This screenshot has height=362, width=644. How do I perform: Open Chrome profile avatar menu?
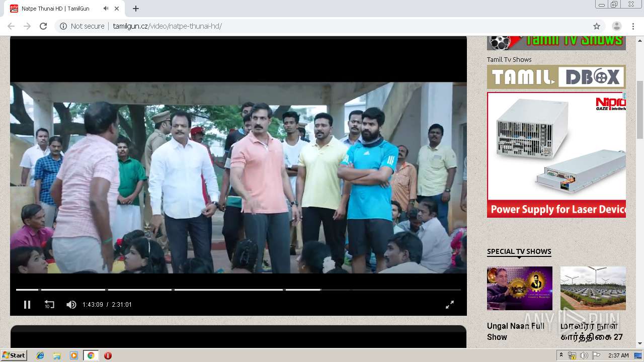point(617,26)
